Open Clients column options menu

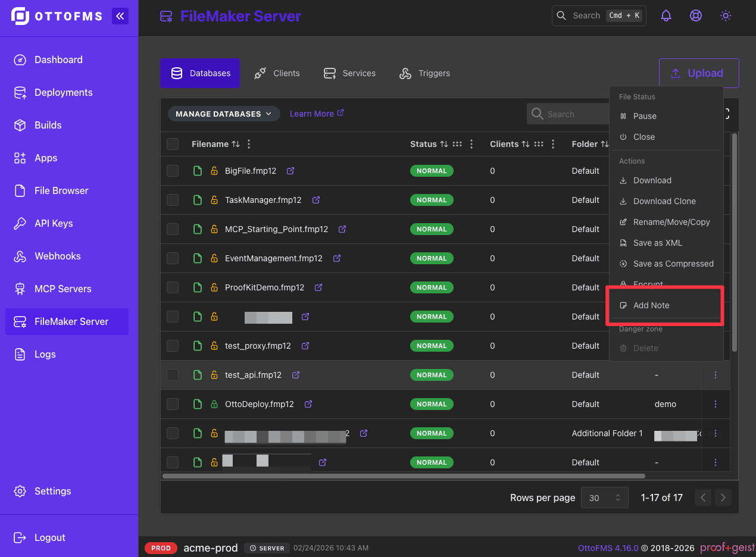pos(553,144)
